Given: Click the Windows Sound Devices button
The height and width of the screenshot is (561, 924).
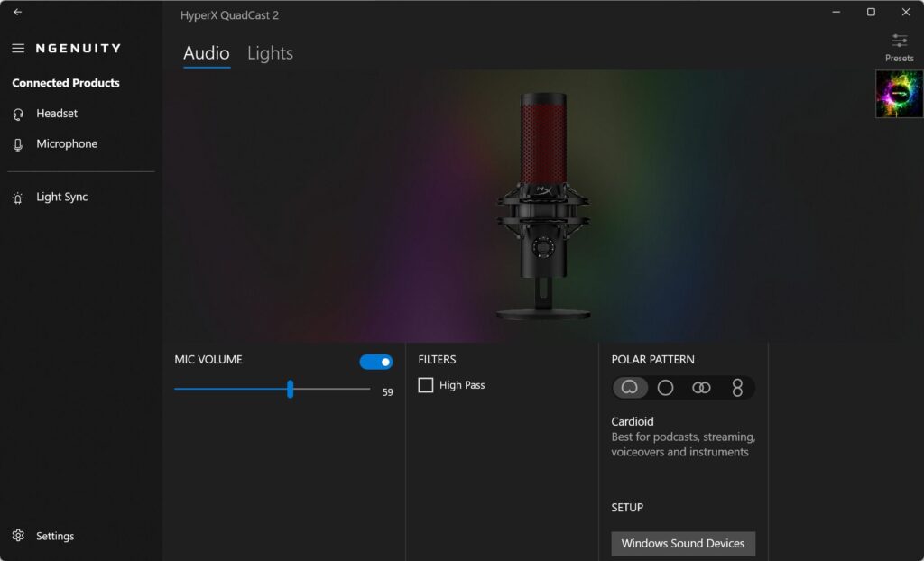Looking at the screenshot, I should 683,543.
